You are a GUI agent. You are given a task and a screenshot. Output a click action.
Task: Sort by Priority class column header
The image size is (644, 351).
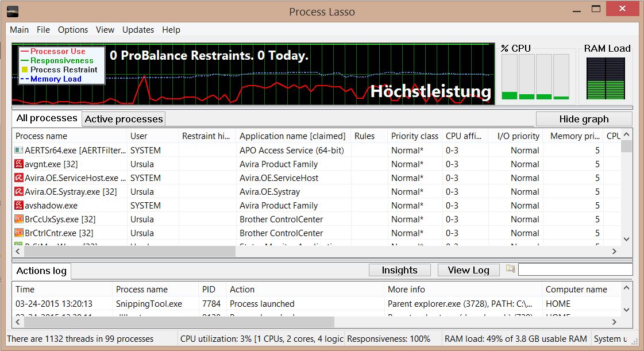pyautogui.click(x=415, y=136)
